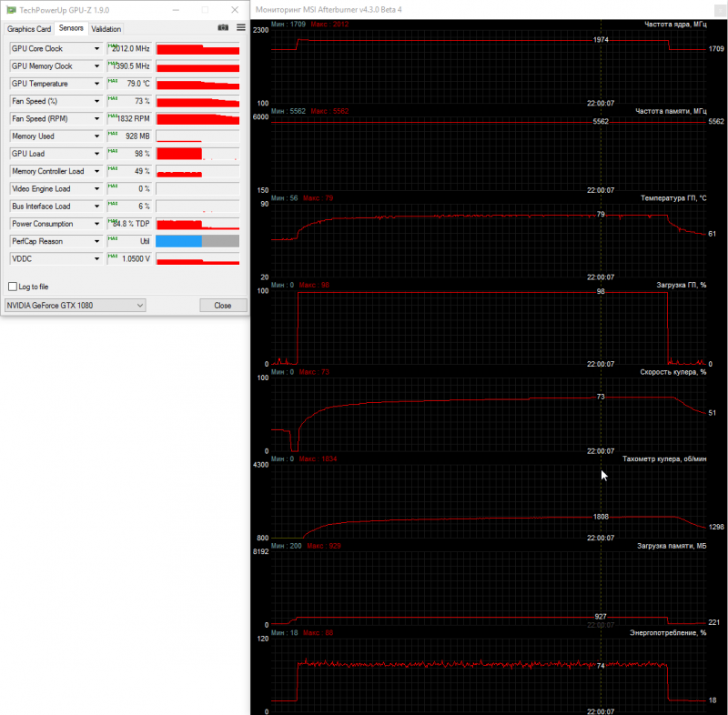Click the camera screenshot icon in GPU-Z
Image resolution: width=728 pixels, height=715 pixels.
click(223, 28)
